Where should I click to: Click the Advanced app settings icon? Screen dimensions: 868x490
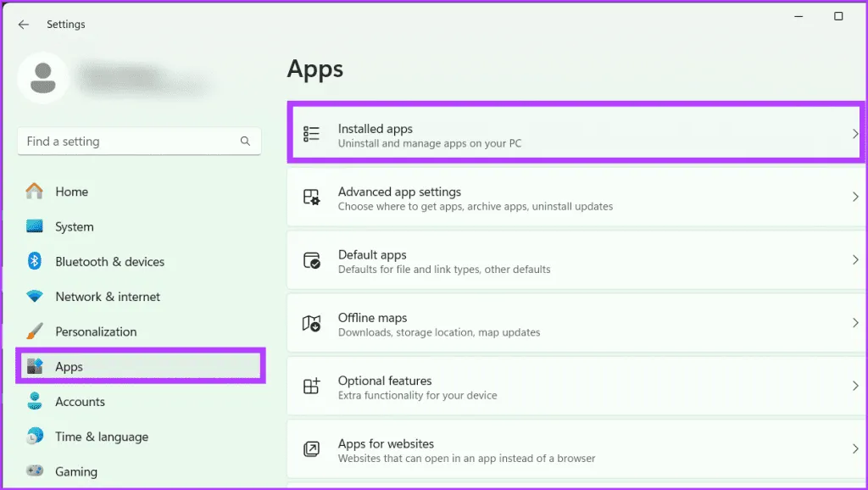(x=312, y=198)
